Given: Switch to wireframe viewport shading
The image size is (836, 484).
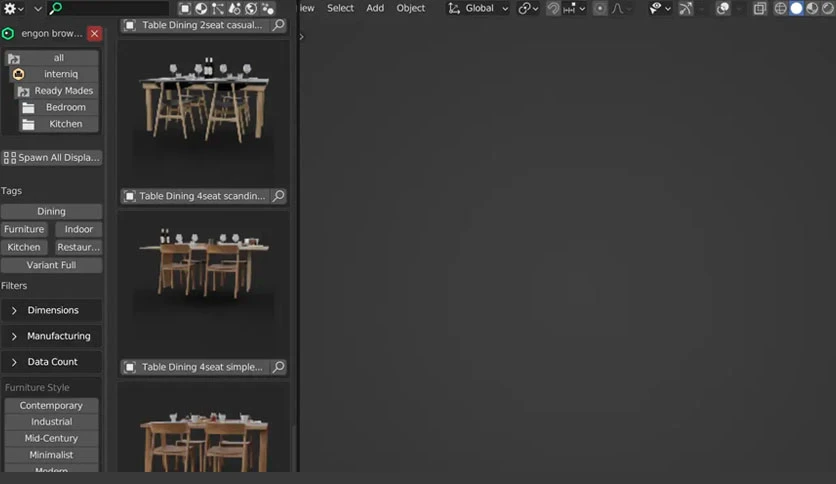Looking at the screenshot, I should point(781,9).
